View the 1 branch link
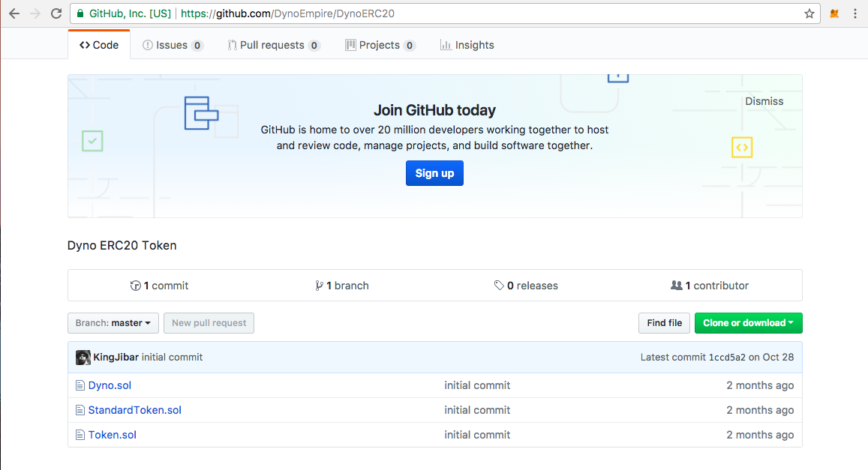This screenshot has width=868, height=470. click(x=342, y=286)
